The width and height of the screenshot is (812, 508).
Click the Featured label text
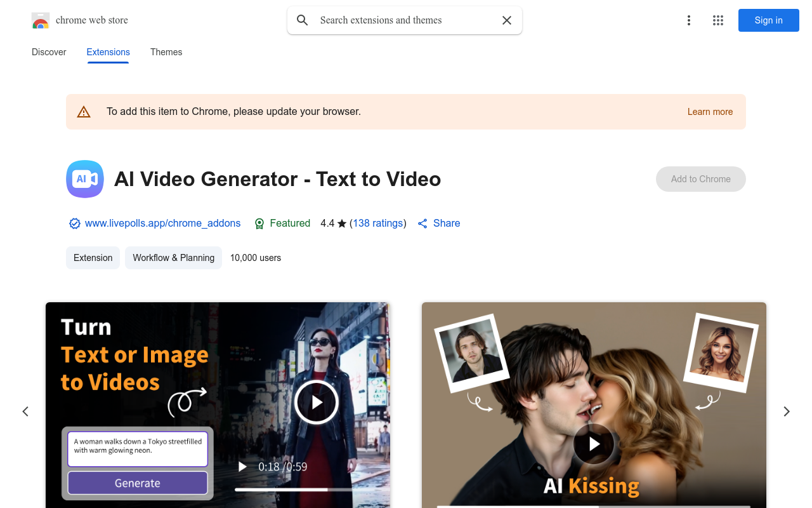[x=290, y=224]
